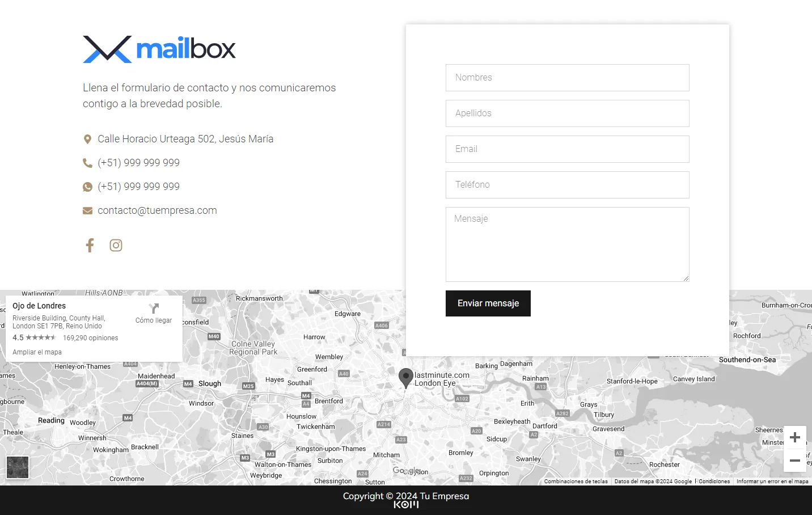Click the map zoom out minus button
Viewport: 812px width, 515px height.
pyautogui.click(x=794, y=461)
